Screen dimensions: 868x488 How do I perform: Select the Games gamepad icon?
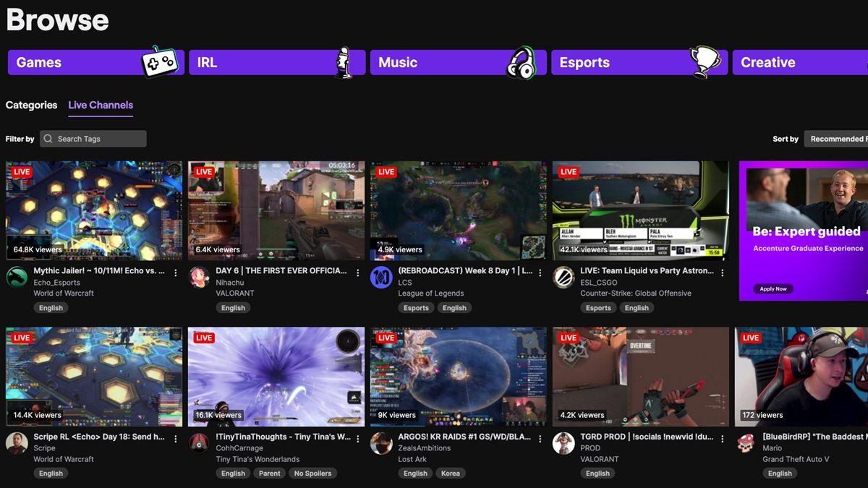[x=163, y=61]
